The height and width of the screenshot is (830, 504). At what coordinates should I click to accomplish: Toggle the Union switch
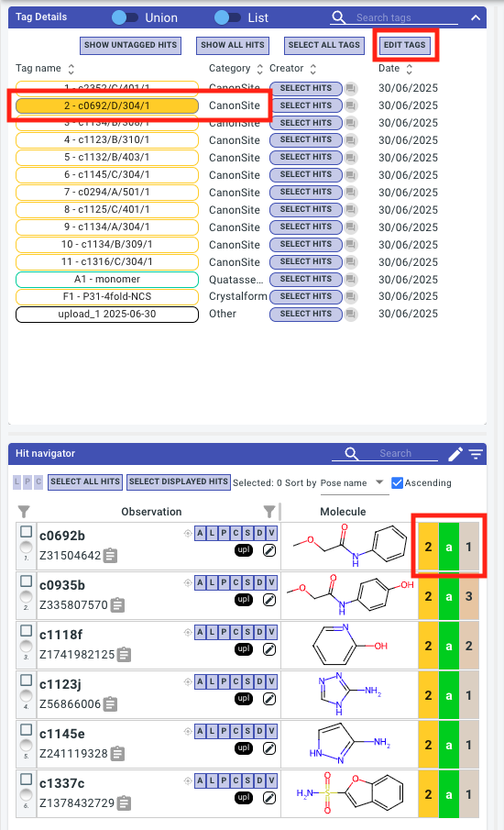pyautogui.click(x=125, y=17)
